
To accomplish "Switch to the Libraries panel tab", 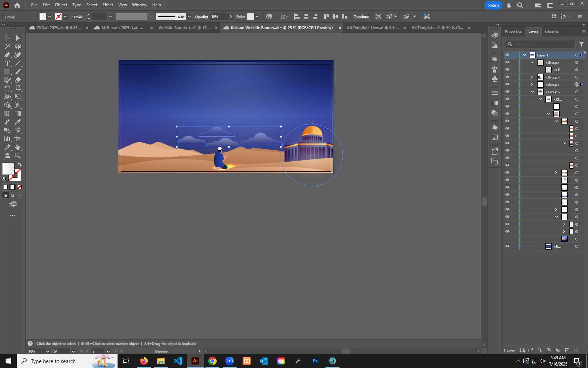I will tap(552, 32).
